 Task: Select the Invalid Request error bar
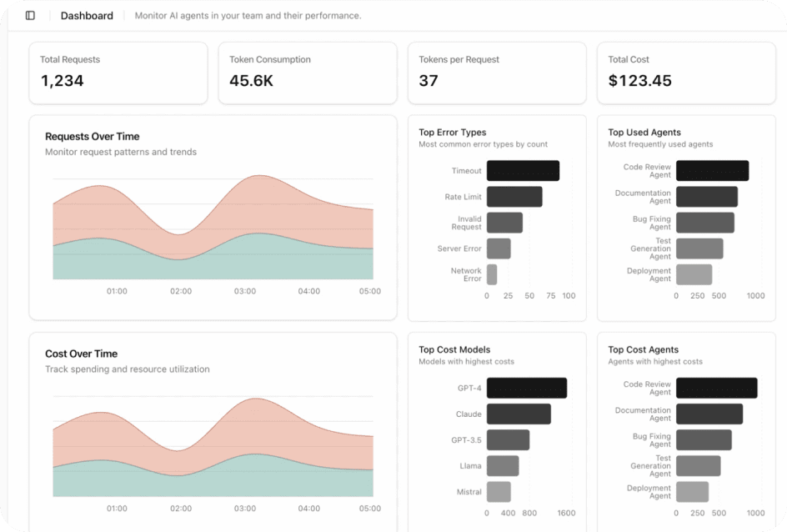pos(504,223)
